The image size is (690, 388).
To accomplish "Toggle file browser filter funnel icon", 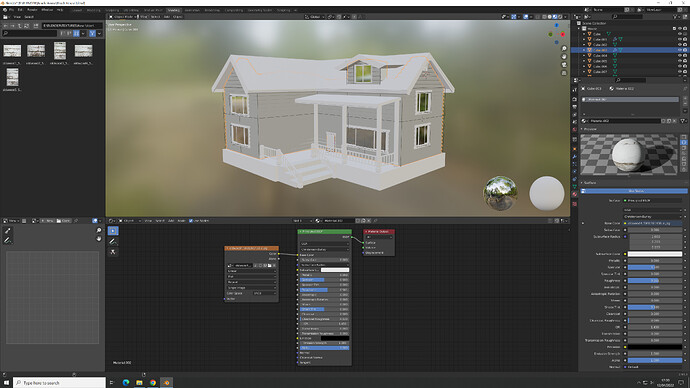I will point(92,33).
